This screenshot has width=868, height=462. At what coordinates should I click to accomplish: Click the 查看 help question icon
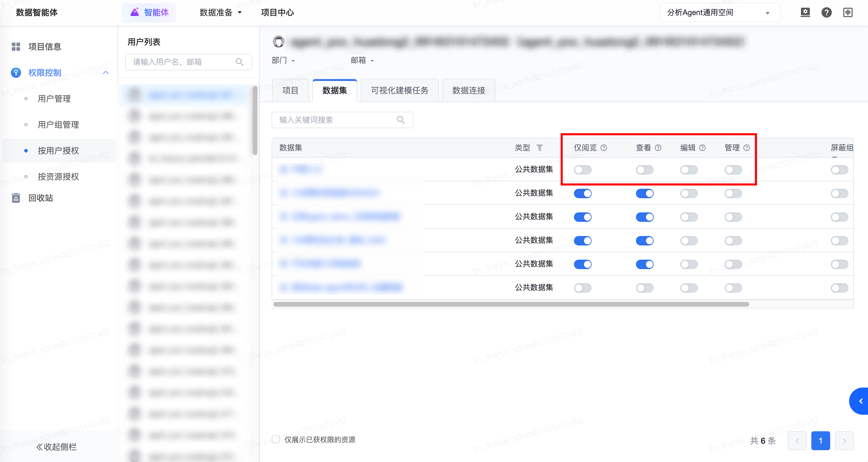[x=658, y=148]
